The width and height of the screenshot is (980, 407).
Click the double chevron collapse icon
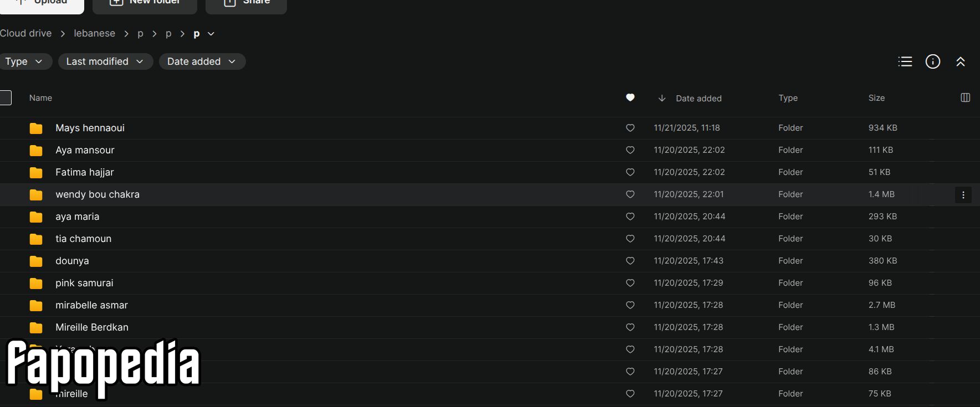pyautogui.click(x=961, y=61)
